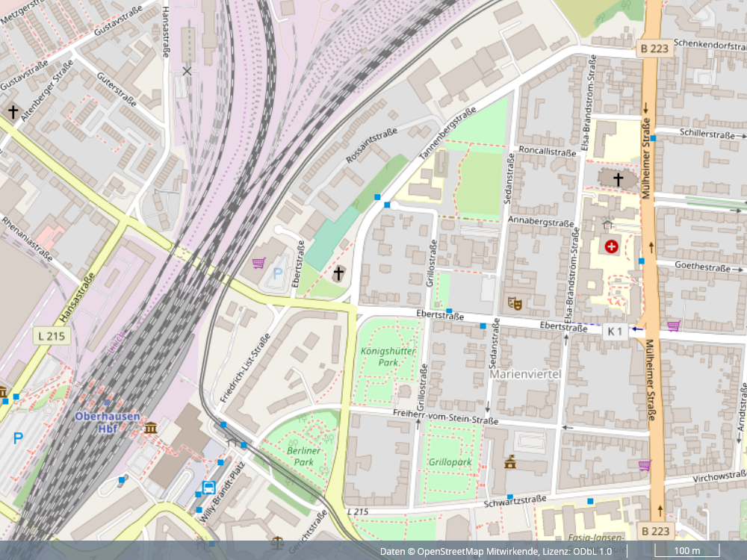Click the bus station icon at Willy-Brandt-Platz
This screenshot has width=747, height=560.
pos(208,488)
